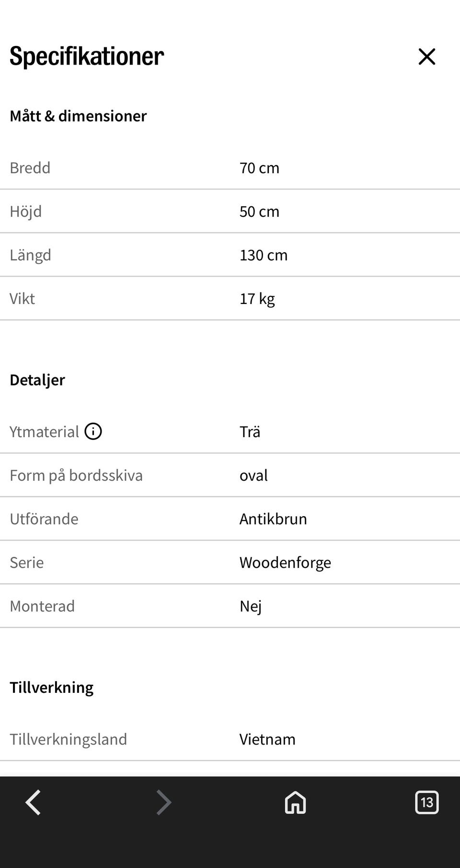Tap the Tillverkning section heading
Screen dimensions: 460x868
[x=52, y=687]
